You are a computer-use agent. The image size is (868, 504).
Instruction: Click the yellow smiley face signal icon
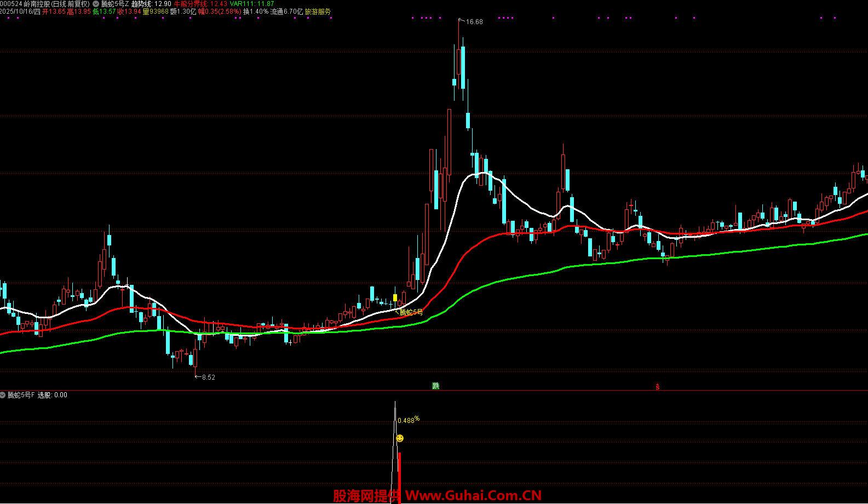(x=400, y=439)
